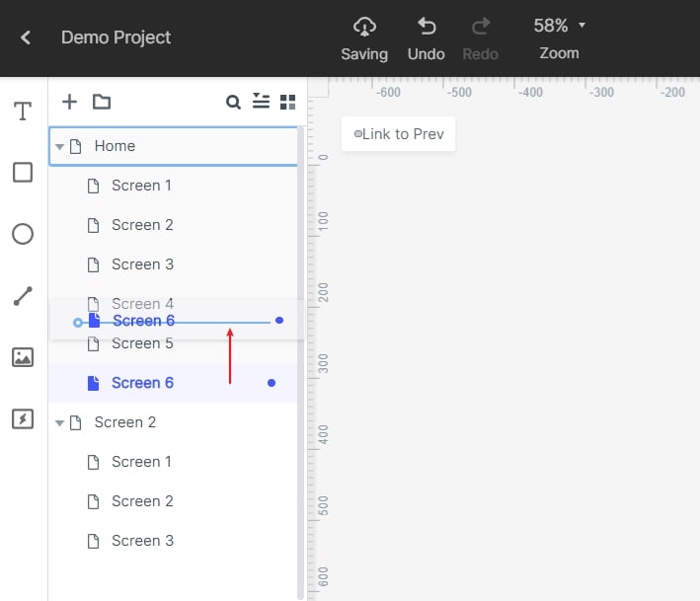Select Screen 3 under Screen 2 group
This screenshot has width=700, height=601.
pos(173,541)
